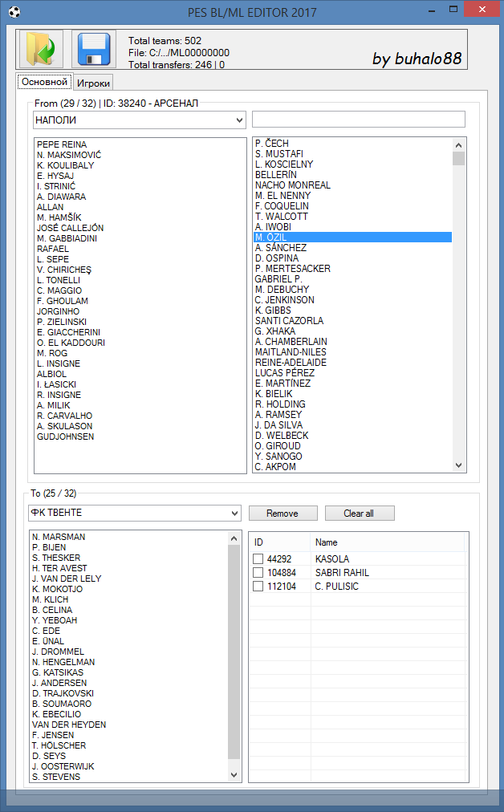
Task: Select PEPE REINA in Napoli list
Action: click(62, 144)
